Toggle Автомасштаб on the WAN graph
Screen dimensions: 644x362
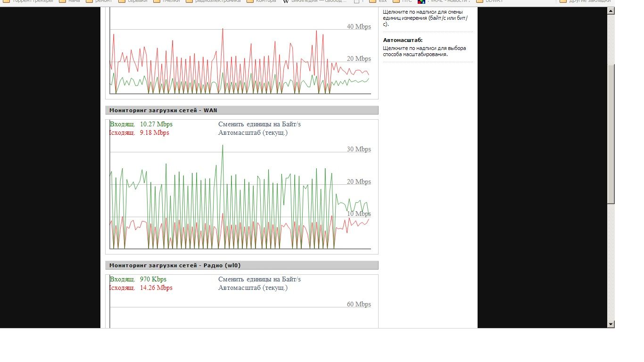tap(253, 133)
